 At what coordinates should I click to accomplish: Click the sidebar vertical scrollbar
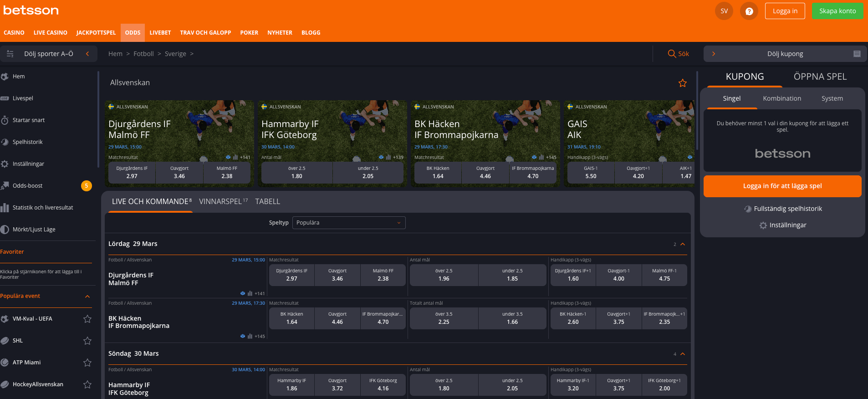(x=98, y=119)
